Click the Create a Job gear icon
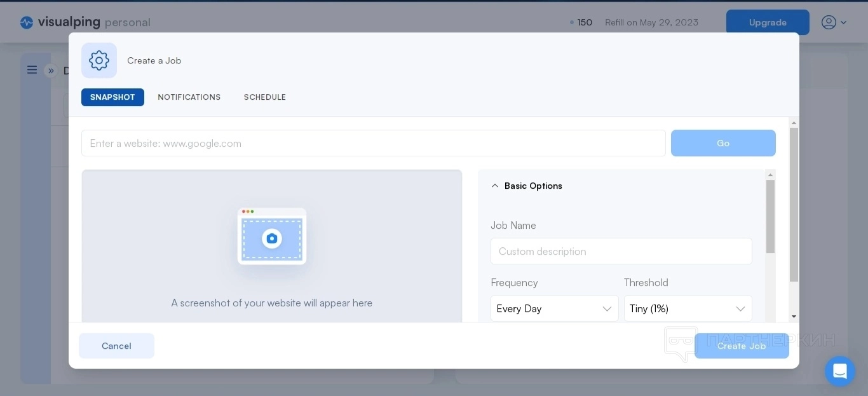Screen dimensions: 868x396 click(x=99, y=60)
